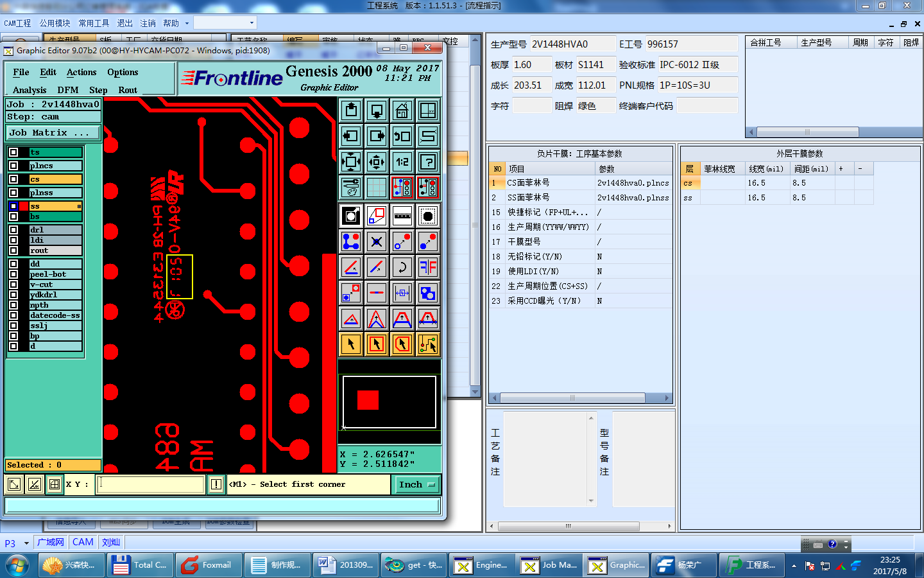Screen dimensions: 924x578
Task: Open the 帮助 menu dropdown arrow
Action: [187, 23]
